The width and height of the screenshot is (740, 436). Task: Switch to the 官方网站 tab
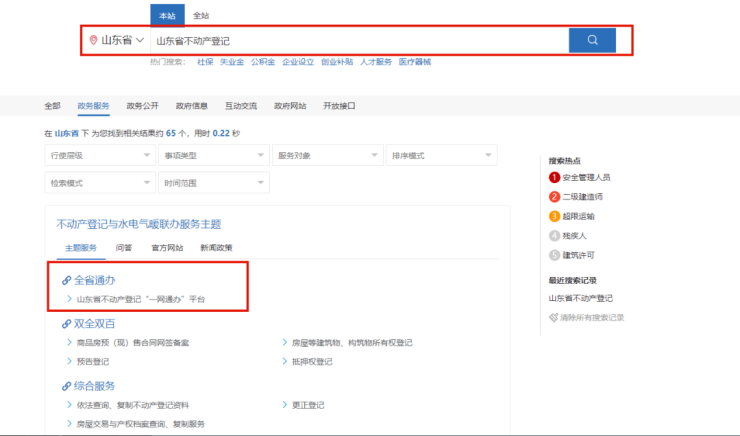(x=167, y=247)
